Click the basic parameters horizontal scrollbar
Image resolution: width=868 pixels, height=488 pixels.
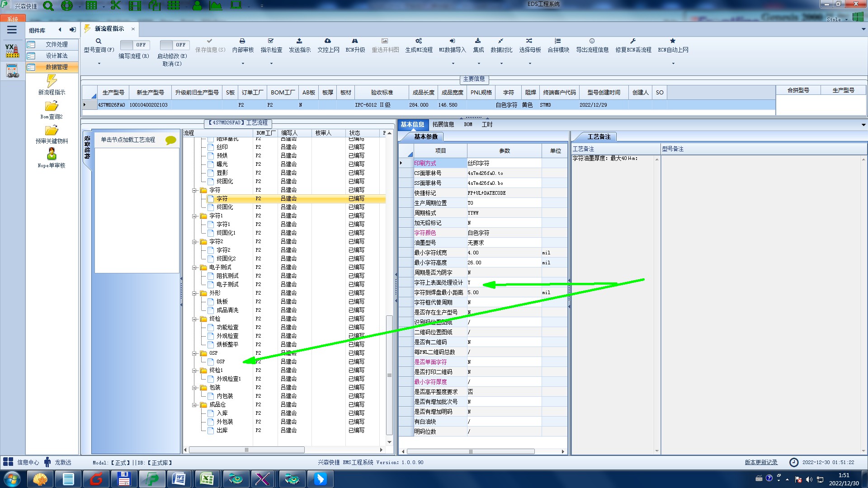point(471,451)
